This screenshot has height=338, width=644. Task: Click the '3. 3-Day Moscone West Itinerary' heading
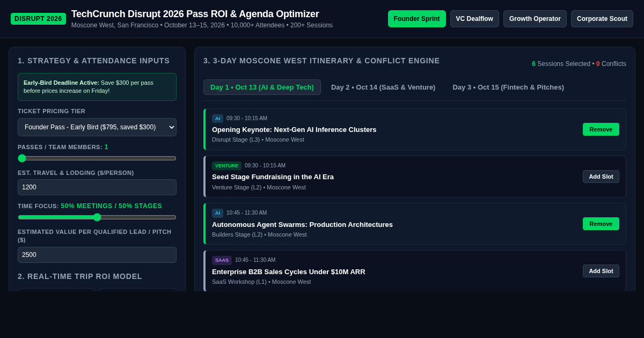coord(321,61)
